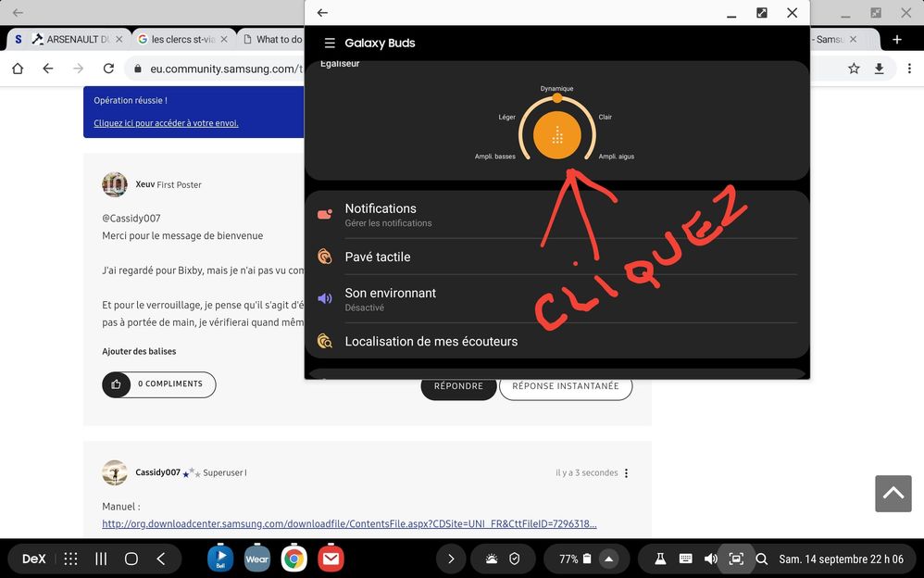Viewport: 924px width, 578px height.
Task: Click the RÉPONDRE button
Action: pyautogui.click(x=458, y=386)
